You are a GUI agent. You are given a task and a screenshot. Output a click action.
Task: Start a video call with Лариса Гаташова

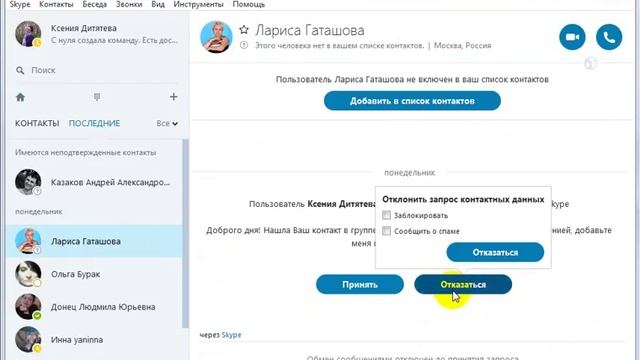click(572, 37)
